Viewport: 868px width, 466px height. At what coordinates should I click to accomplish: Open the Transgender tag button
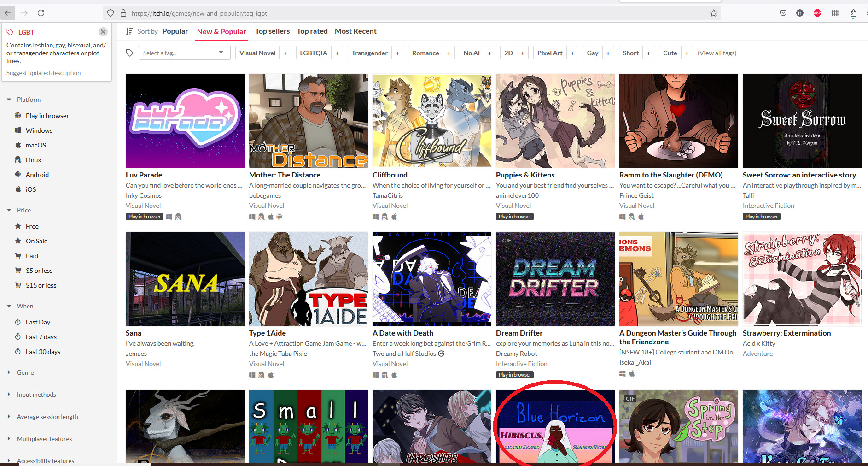tap(370, 53)
